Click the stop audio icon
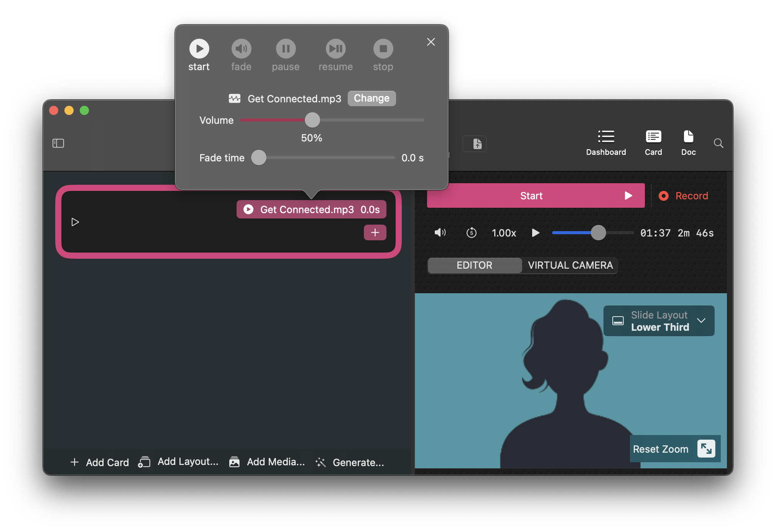Viewport: 776px width, 532px height. pyautogui.click(x=383, y=49)
